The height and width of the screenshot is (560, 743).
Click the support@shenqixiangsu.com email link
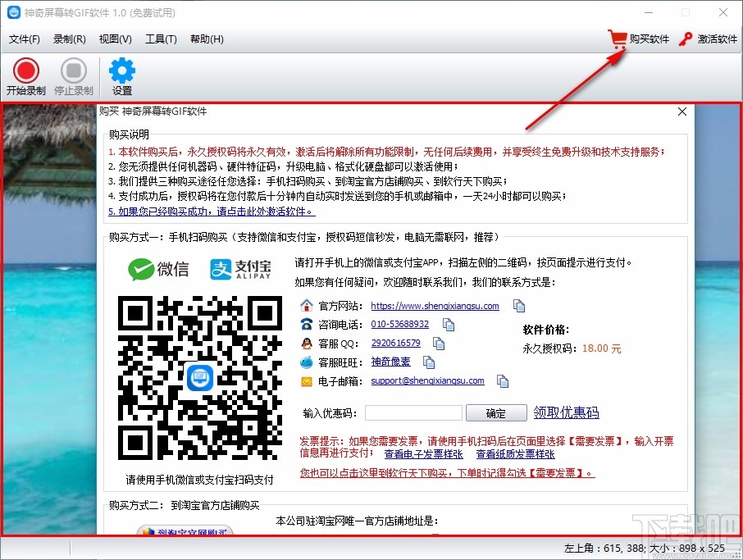pos(427,380)
